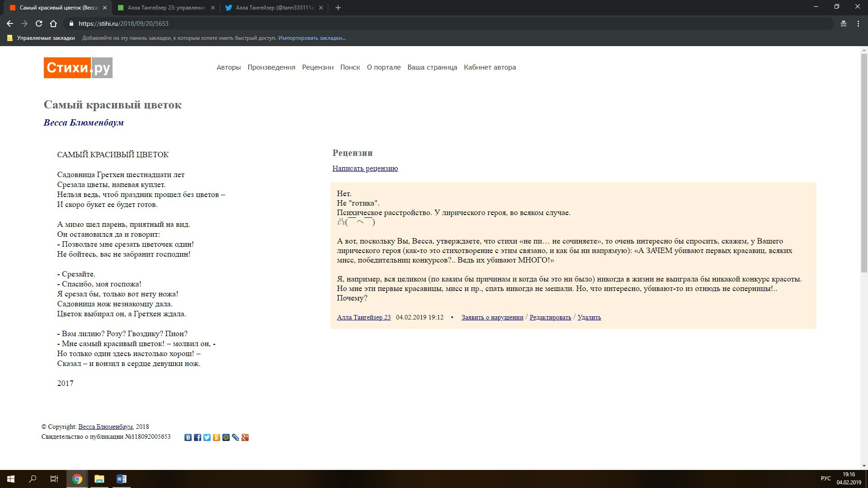Image resolution: width=868 pixels, height=488 pixels.
Task: Go forward in browser history
Action: pos(24,23)
